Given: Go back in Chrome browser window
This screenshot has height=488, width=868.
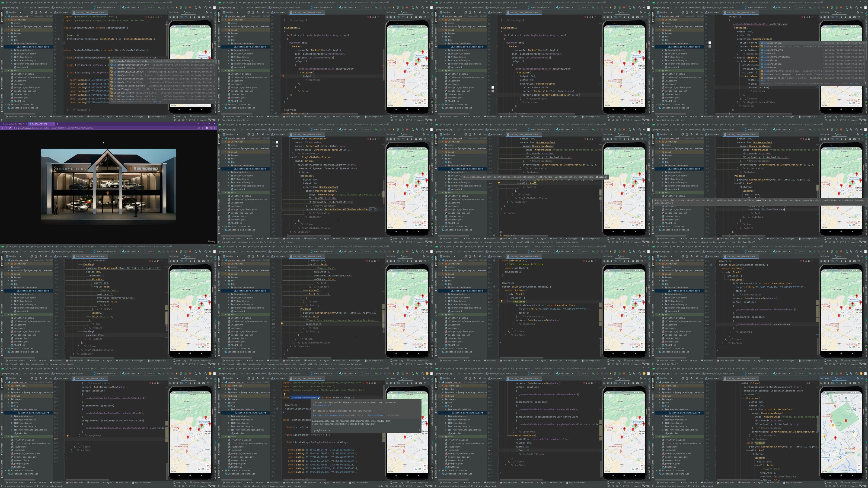Looking at the screenshot, I should tap(2, 128).
